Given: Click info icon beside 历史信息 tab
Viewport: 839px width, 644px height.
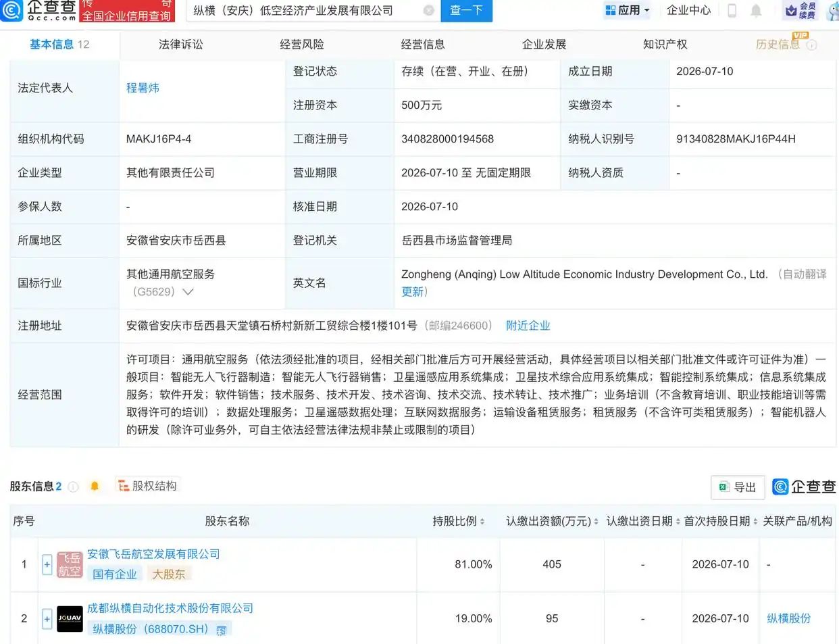Looking at the screenshot, I should (811, 45).
